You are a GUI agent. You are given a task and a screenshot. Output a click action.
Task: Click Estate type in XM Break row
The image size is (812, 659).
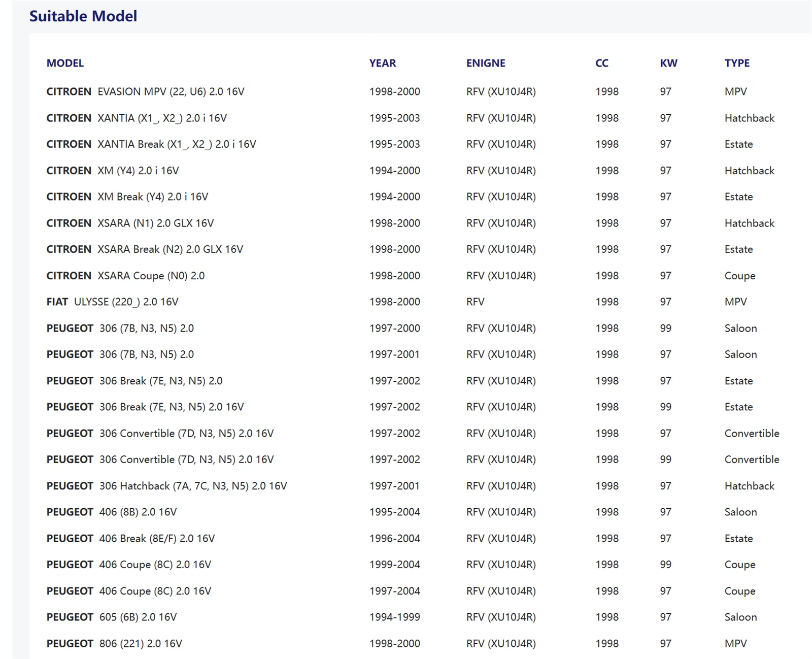[x=739, y=197]
